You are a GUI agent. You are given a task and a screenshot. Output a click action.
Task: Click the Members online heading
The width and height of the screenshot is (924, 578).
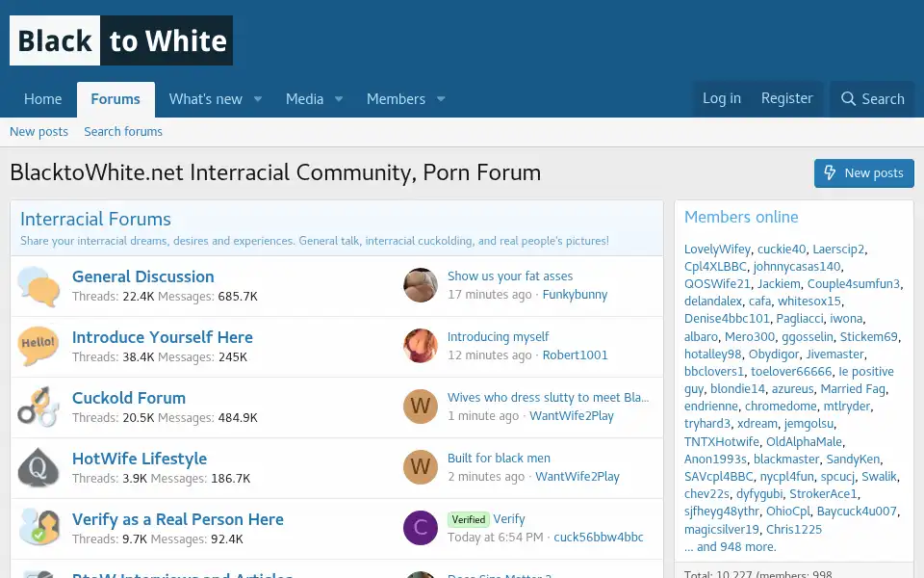coord(741,217)
